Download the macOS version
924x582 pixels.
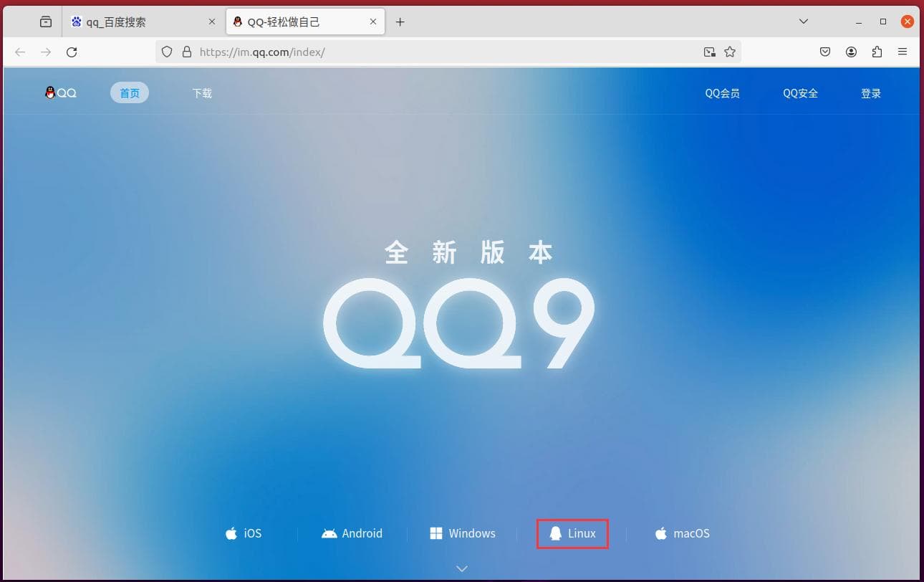pos(682,533)
